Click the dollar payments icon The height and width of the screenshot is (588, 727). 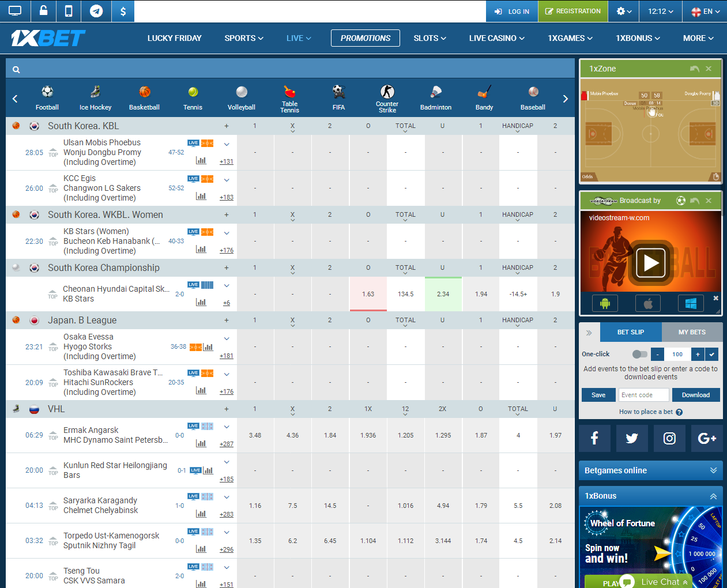pyautogui.click(x=123, y=11)
